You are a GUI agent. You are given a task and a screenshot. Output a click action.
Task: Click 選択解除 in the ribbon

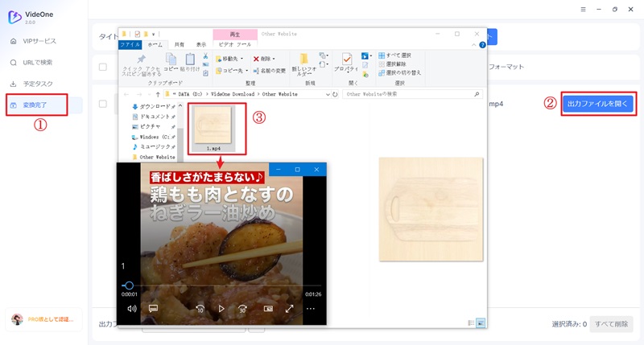pyautogui.click(x=392, y=64)
